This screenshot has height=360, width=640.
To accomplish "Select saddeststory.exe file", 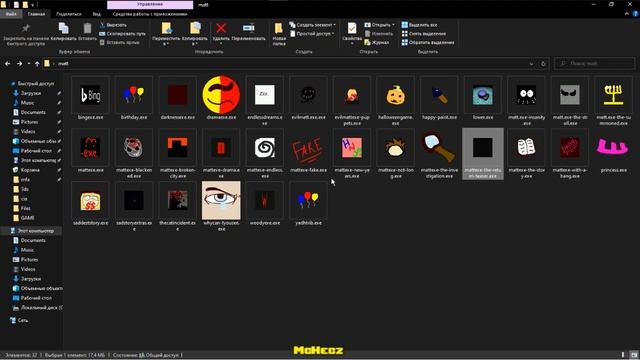I will [90, 204].
